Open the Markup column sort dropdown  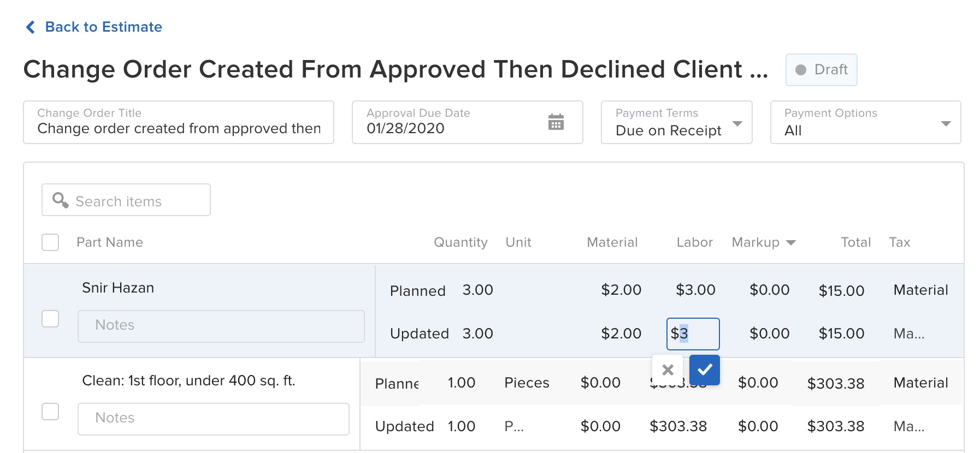click(791, 242)
